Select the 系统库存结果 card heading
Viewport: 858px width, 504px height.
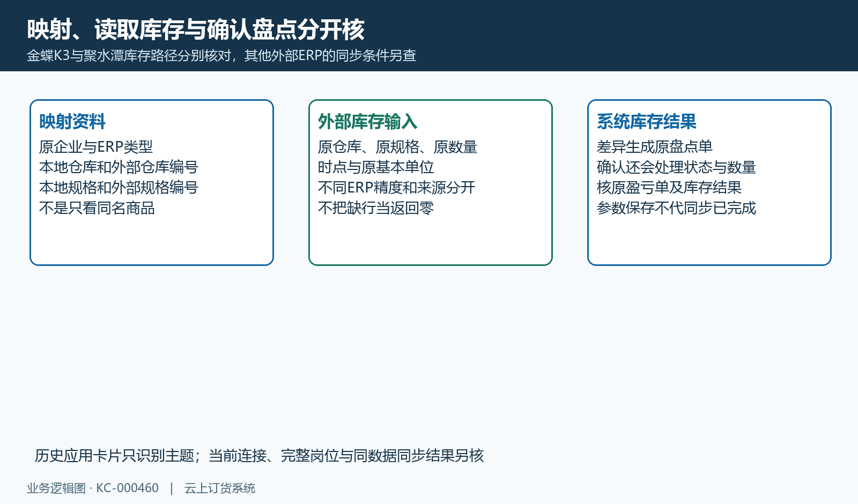click(x=646, y=122)
